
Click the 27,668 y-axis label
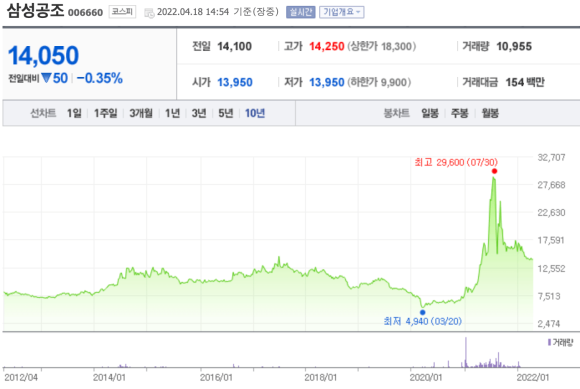pyautogui.click(x=552, y=185)
